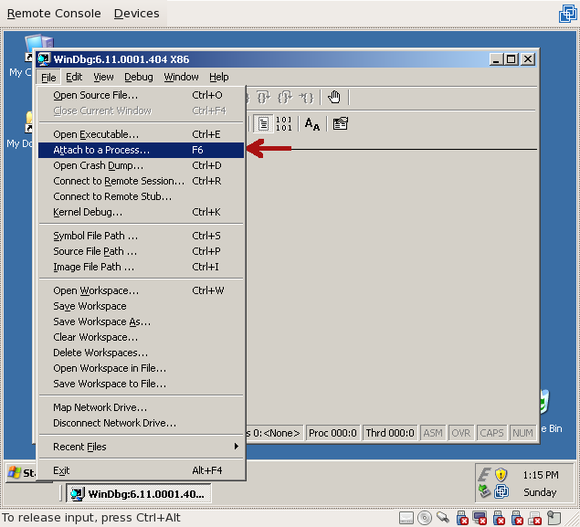Select Open Source File menu entry
This screenshot has width=580, height=527.
141,95
